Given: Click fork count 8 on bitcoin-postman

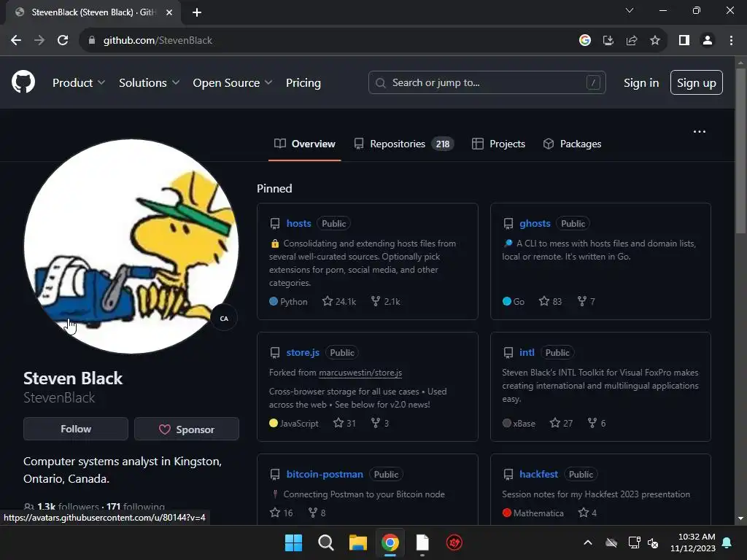Looking at the screenshot, I should [x=317, y=513].
